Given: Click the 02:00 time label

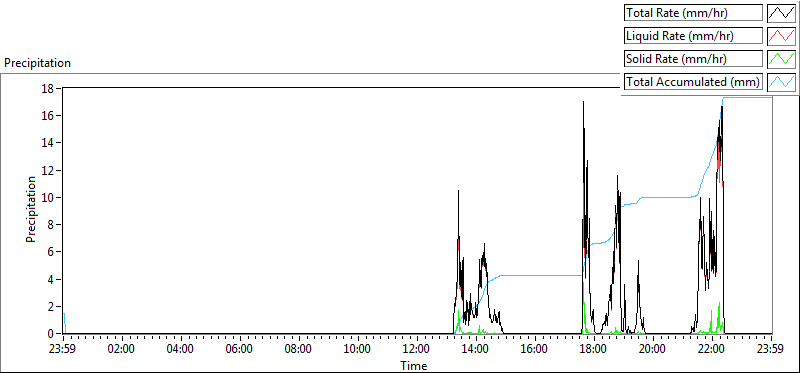Looking at the screenshot, I should 122,350.
